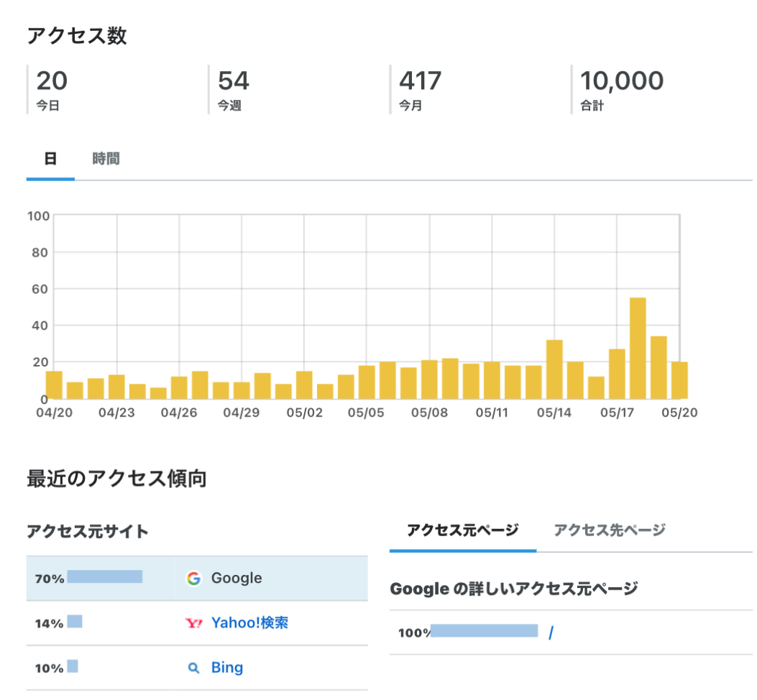Select the Google access source row

pos(197,578)
